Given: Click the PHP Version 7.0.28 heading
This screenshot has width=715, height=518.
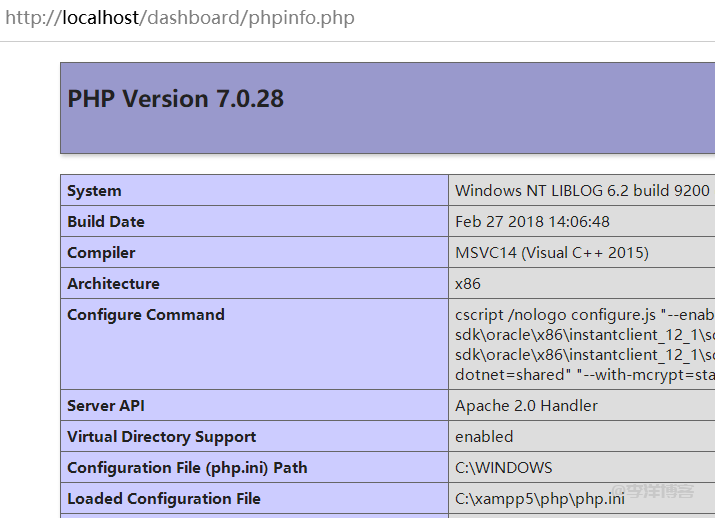Looking at the screenshot, I should click(x=176, y=99).
